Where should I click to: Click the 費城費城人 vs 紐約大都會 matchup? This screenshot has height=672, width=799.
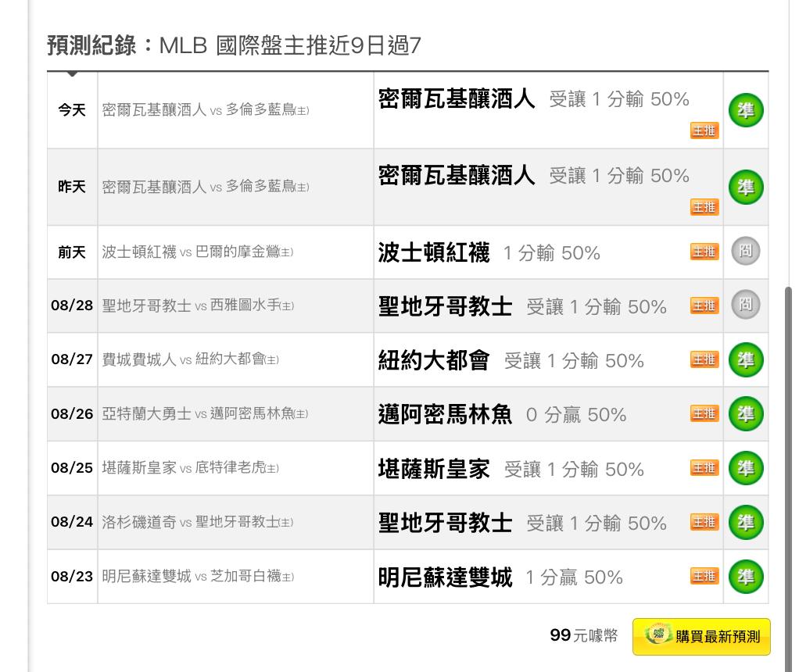coord(190,359)
